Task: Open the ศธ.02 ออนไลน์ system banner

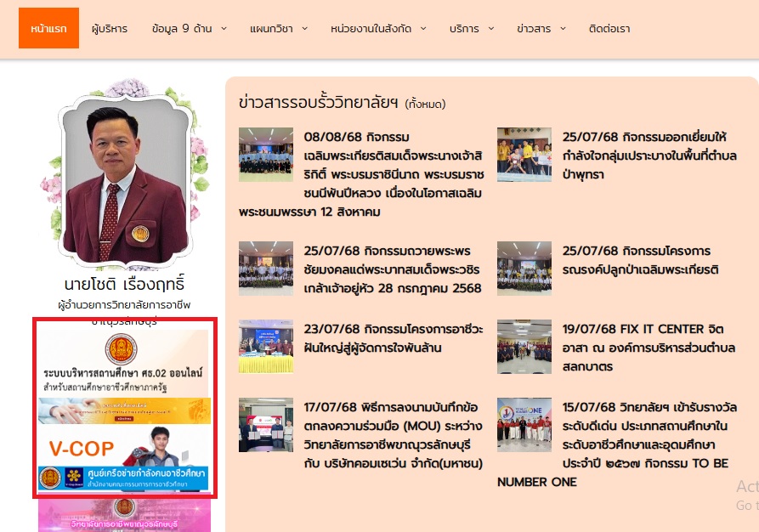Action: [123, 363]
